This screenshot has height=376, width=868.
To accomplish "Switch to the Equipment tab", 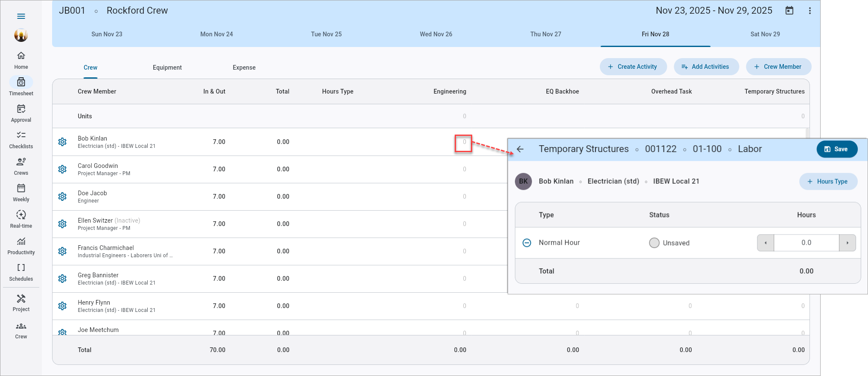I will 167,68.
